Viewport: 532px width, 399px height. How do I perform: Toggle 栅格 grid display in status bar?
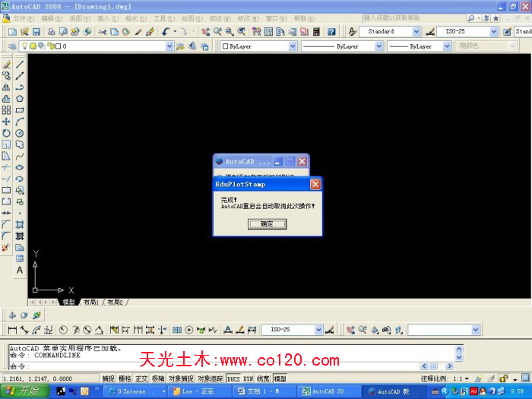point(125,378)
